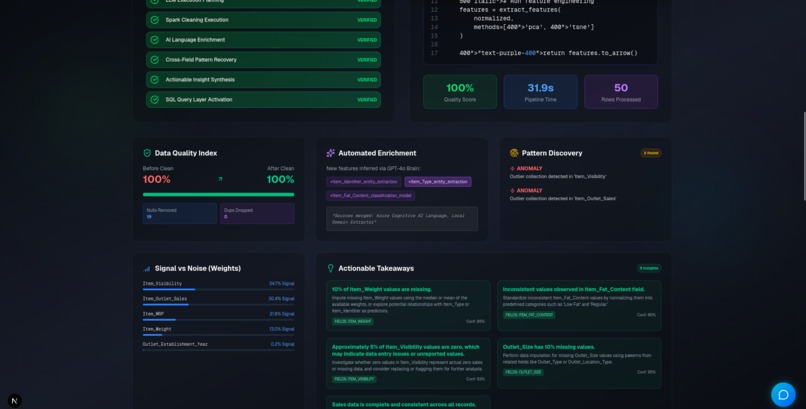Image resolution: width=806 pixels, height=409 pixels.
Task: Click '10% of Item_Weight values are missing' heading
Action: pyautogui.click(x=382, y=289)
